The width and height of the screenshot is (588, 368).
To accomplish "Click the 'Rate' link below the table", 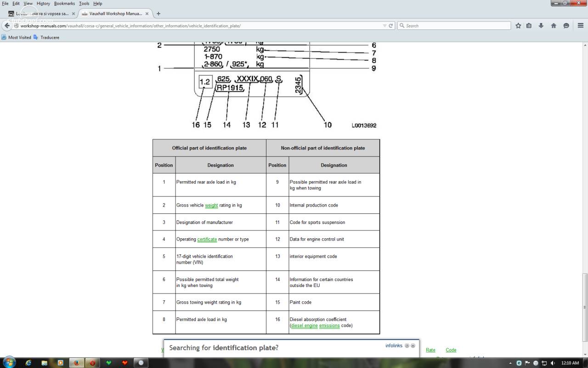I will [430, 350].
